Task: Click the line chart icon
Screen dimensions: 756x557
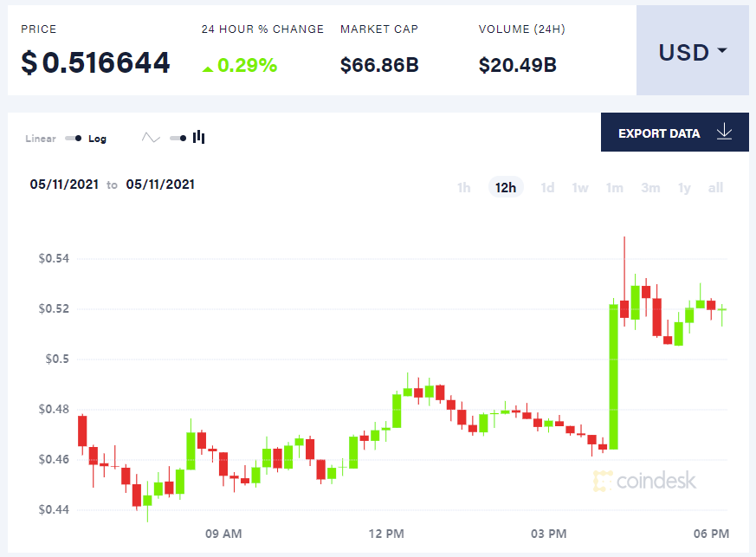Action: (151, 138)
